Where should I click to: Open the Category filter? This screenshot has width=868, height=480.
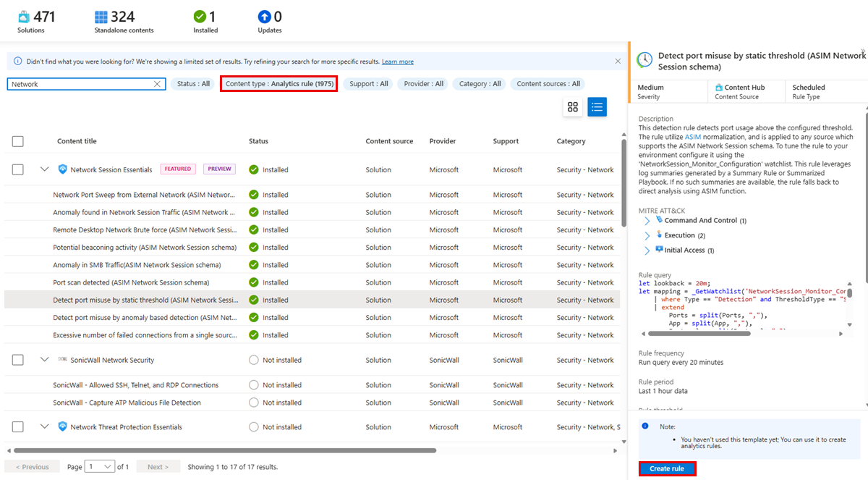(x=480, y=84)
